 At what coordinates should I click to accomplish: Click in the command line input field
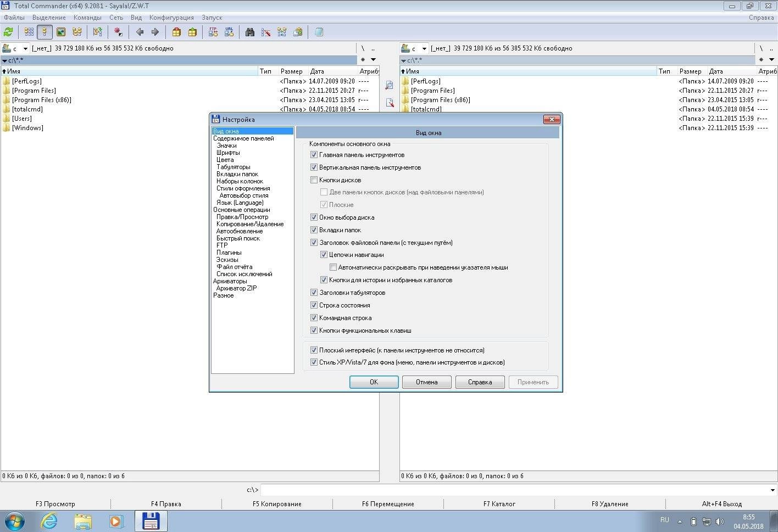click(x=514, y=490)
